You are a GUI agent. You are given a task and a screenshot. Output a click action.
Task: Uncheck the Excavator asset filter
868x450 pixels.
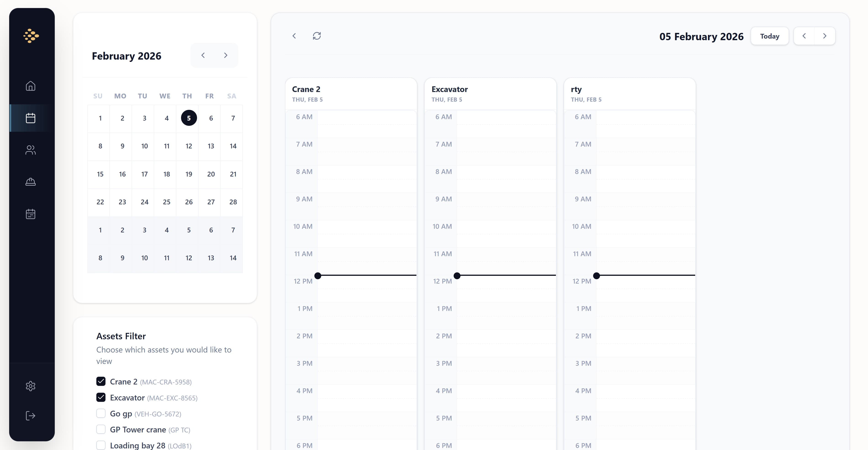(101, 397)
